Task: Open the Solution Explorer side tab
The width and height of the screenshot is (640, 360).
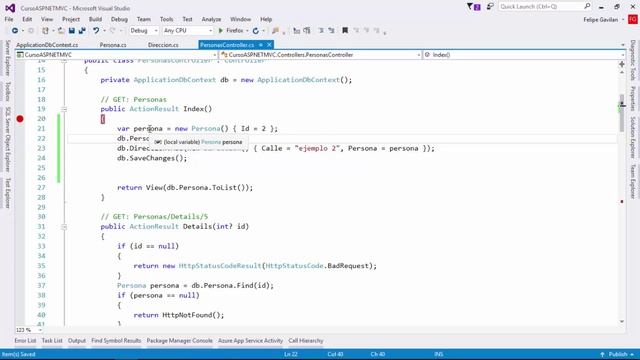Action: pyautogui.click(x=633, y=138)
